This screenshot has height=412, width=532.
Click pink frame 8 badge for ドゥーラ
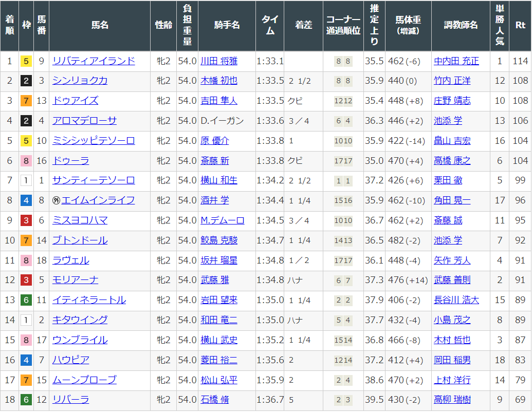pyautogui.click(x=26, y=161)
